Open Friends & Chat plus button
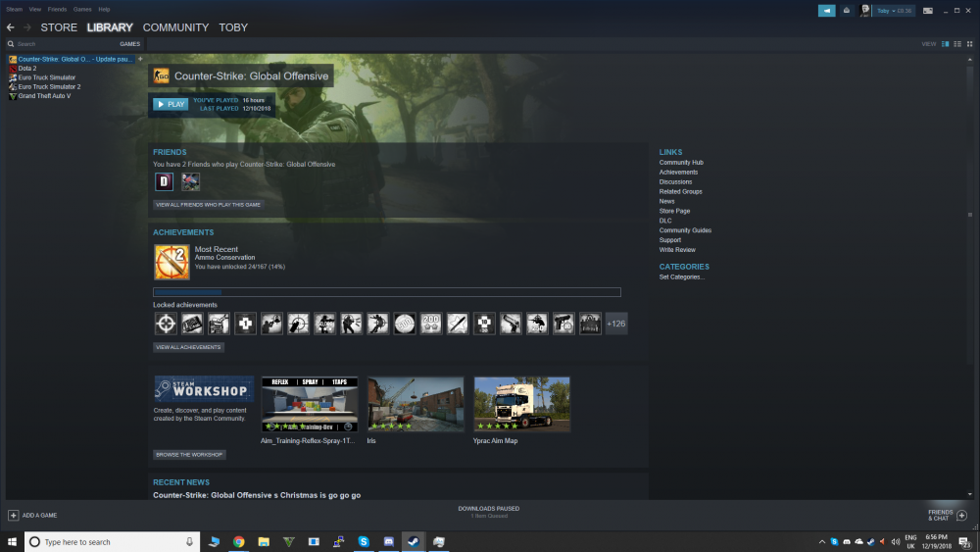Viewport: 980px width, 552px height. click(x=962, y=515)
